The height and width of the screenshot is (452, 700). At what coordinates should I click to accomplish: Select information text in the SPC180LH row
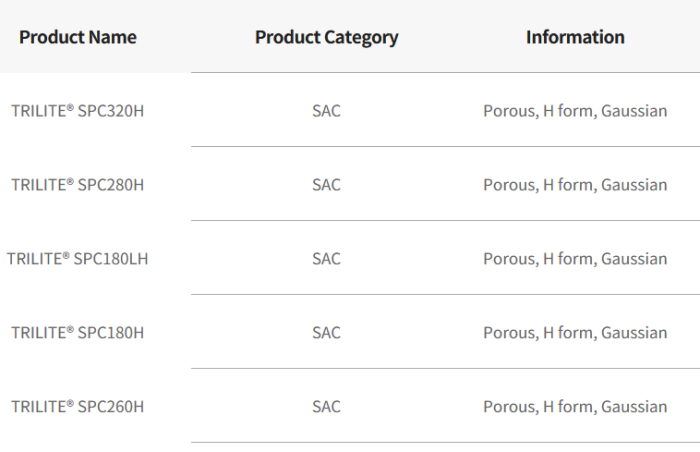[x=575, y=259]
